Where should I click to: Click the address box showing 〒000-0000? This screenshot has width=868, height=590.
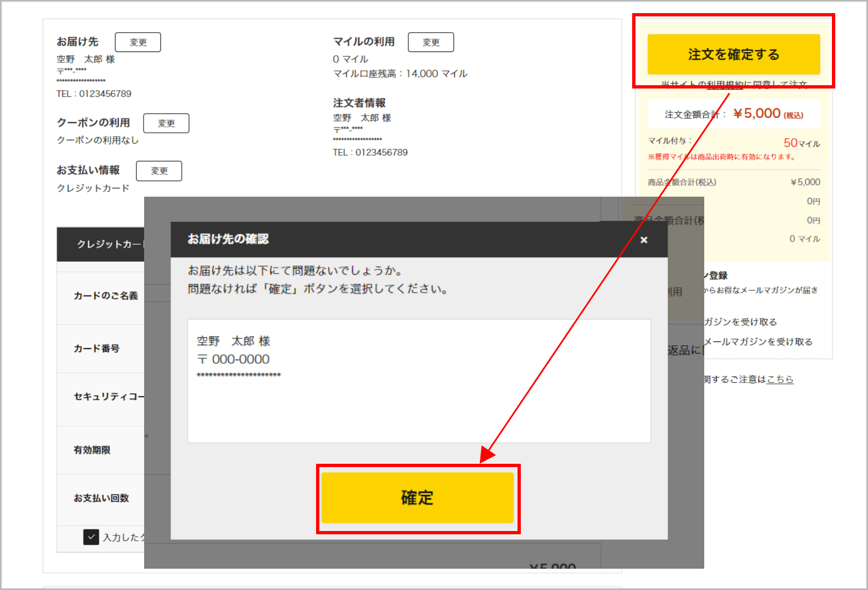(x=419, y=381)
